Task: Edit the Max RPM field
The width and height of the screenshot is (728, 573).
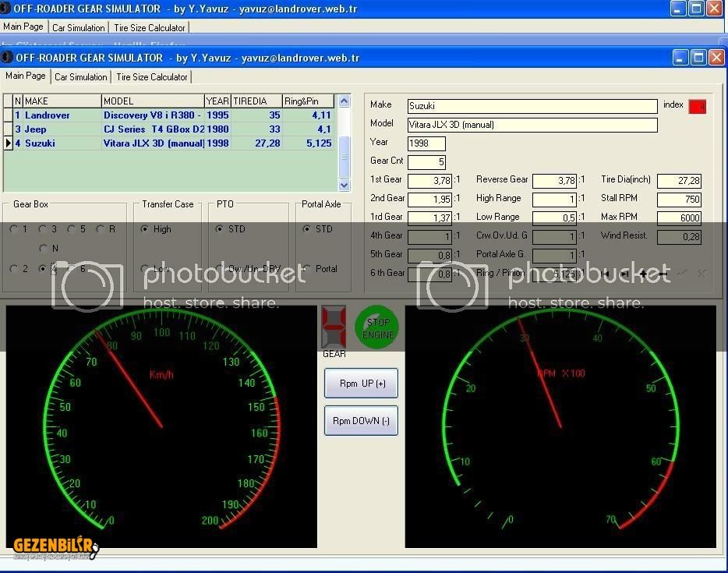Action: (x=679, y=218)
